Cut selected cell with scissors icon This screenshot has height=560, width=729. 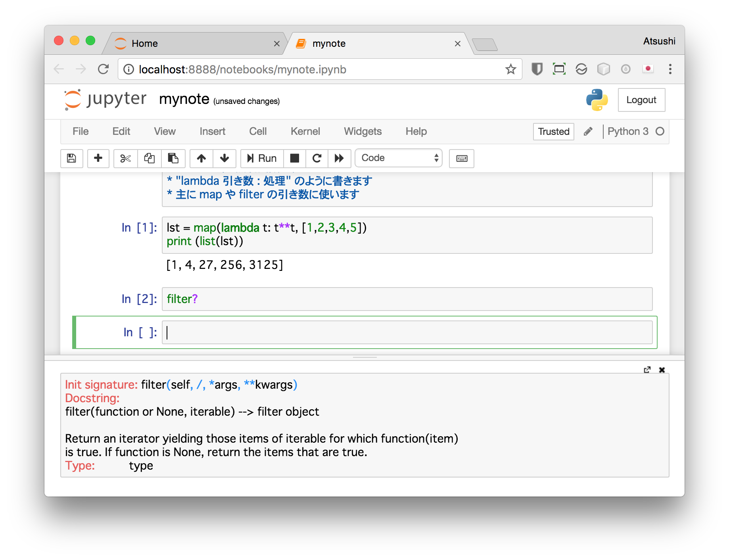tap(125, 158)
